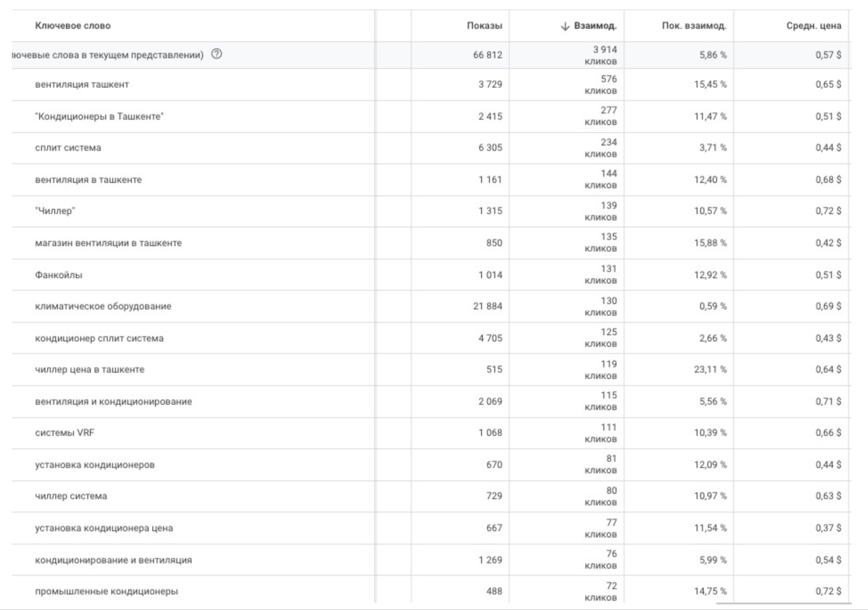This screenshot has width=868, height=610.
Task: Open the keyword вентиляция в ташкенте
Action: 89,180
